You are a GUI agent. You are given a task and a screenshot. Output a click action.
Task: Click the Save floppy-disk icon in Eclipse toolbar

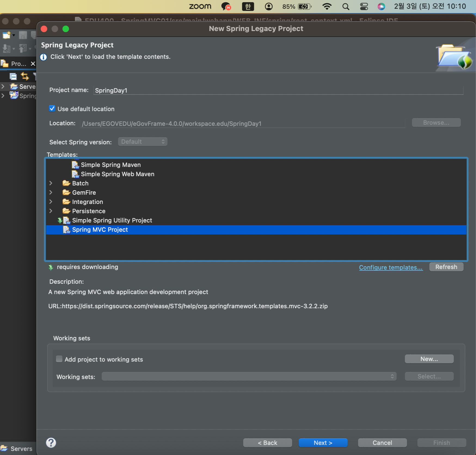pyautogui.click(x=23, y=35)
